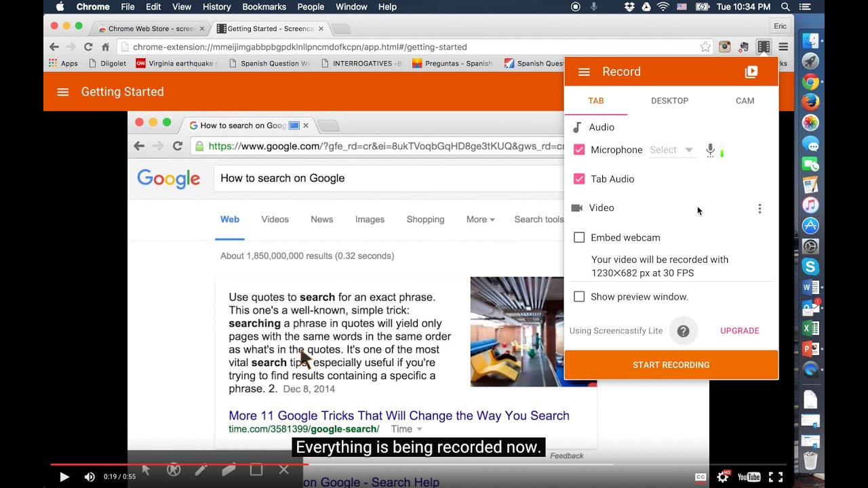Viewport: 868px width, 488px height.
Task: Seek on the YouTube red progress bar
Action: (180, 464)
